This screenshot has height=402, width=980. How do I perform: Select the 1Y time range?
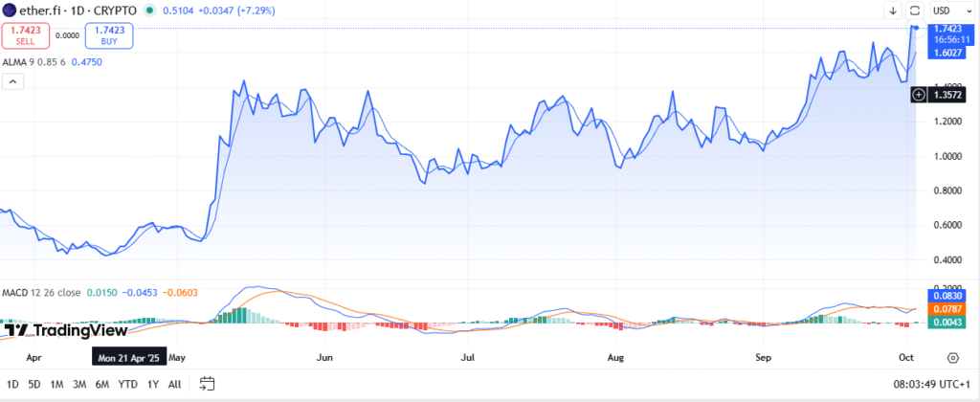152,385
